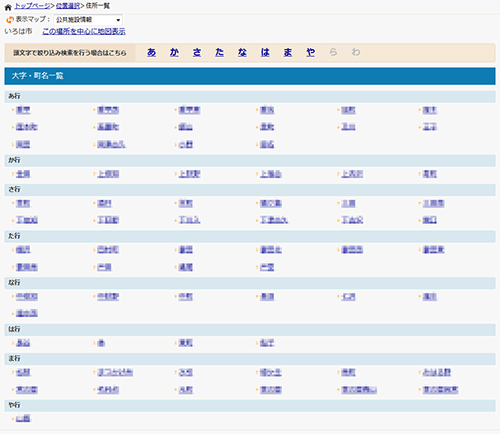Click the greyed-out ら initial
The height and width of the screenshot is (434, 500).
(333, 52)
